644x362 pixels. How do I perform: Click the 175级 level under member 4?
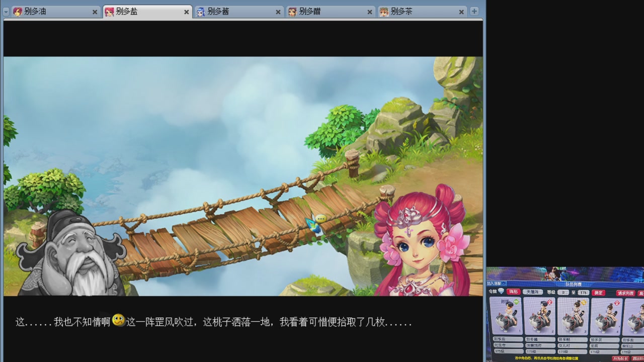click(x=604, y=351)
